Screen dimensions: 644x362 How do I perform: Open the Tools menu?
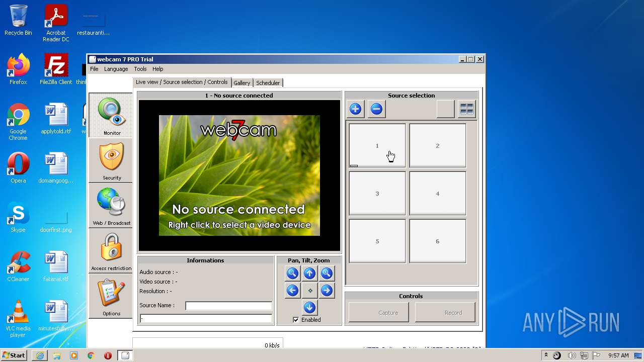(140, 69)
